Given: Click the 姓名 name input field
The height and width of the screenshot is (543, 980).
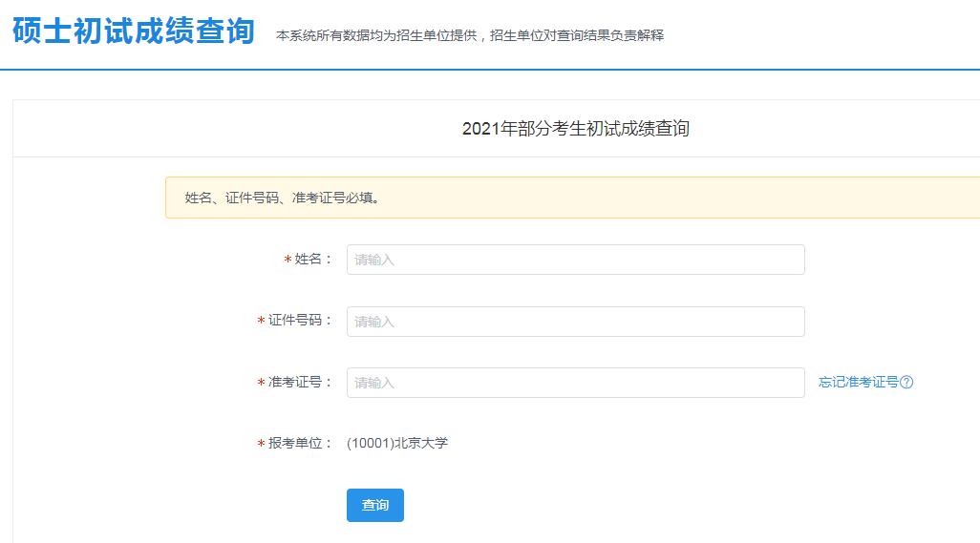Looking at the screenshot, I should pyautogui.click(x=575, y=260).
